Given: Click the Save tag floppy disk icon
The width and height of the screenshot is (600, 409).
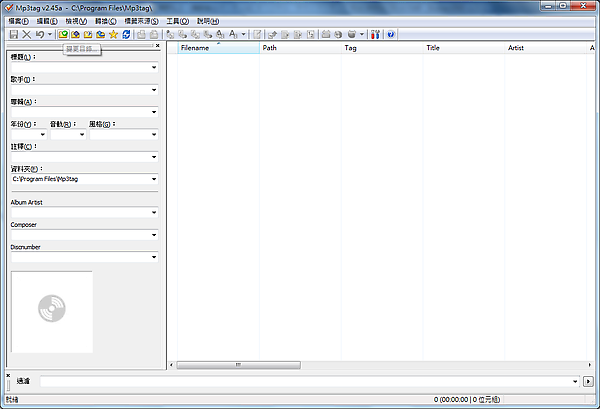Looking at the screenshot, I should 14,34.
